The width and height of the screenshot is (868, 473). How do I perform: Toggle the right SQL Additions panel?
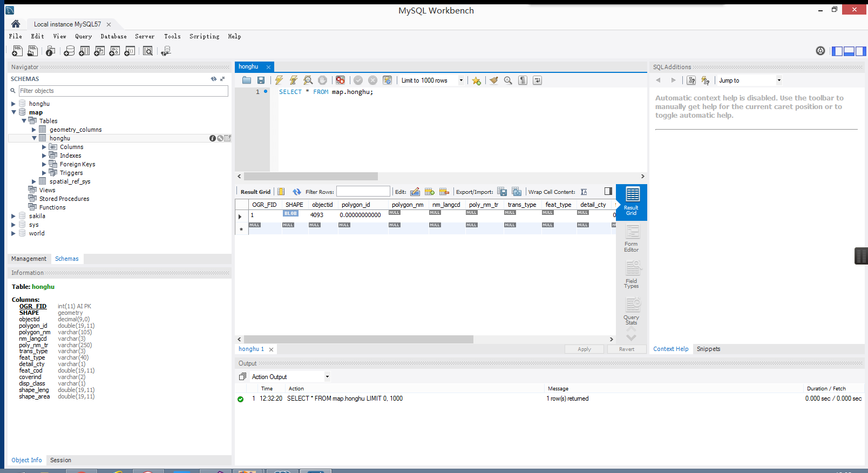[861, 51]
